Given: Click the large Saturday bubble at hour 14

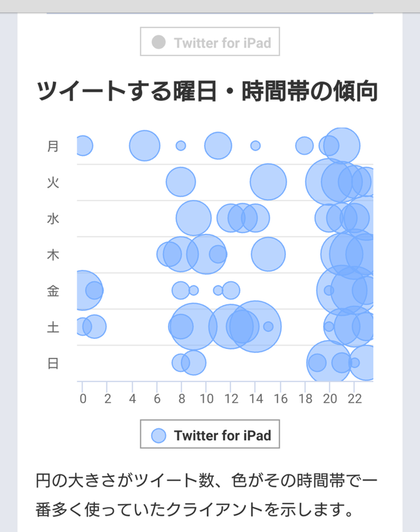Looking at the screenshot, I should pyautogui.click(x=255, y=327).
